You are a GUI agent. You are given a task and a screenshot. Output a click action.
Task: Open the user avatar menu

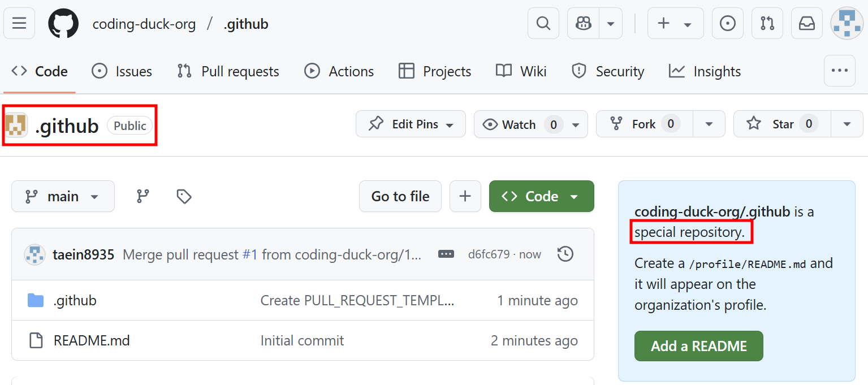click(847, 23)
